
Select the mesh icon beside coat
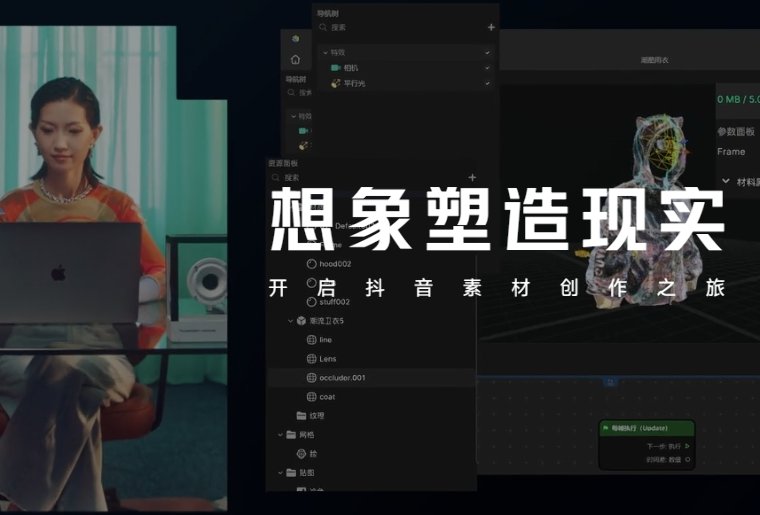point(312,397)
